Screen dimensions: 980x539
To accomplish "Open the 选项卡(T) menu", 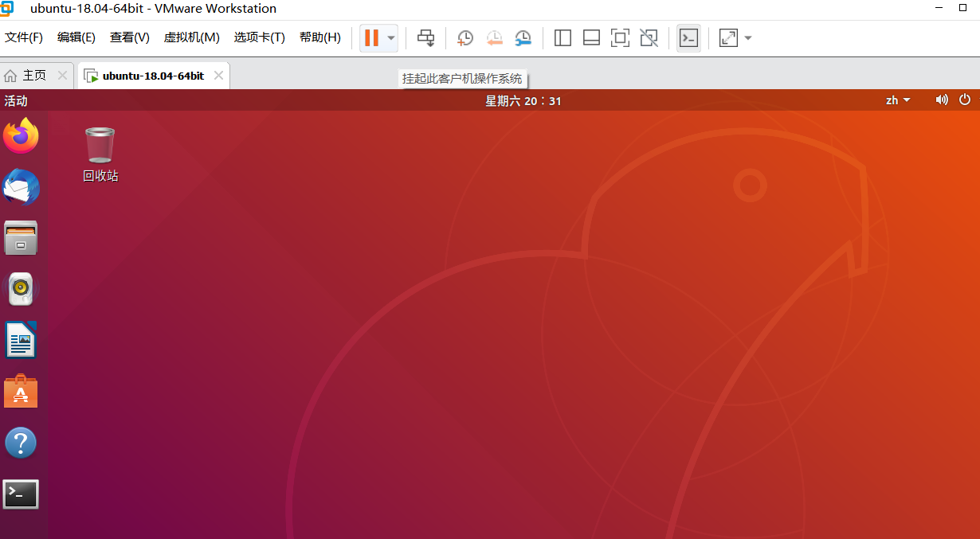I will pos(260,37).
